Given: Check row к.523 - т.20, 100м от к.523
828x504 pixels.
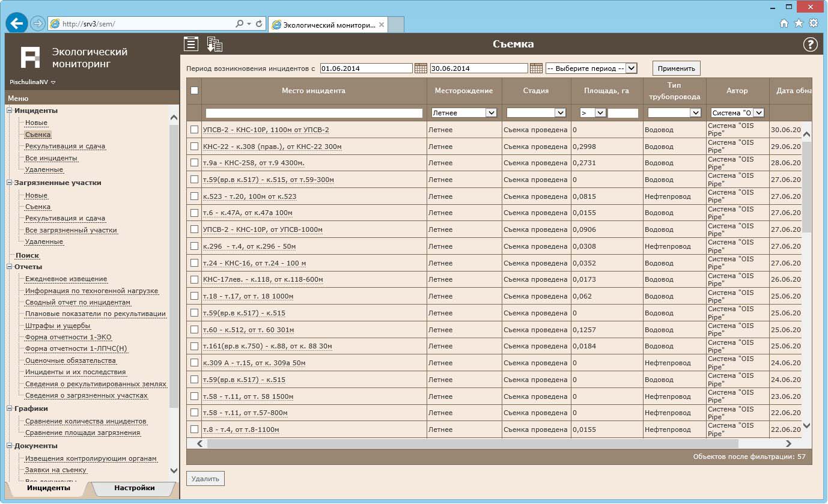Looking at the screenshot, I should [194, 196].
